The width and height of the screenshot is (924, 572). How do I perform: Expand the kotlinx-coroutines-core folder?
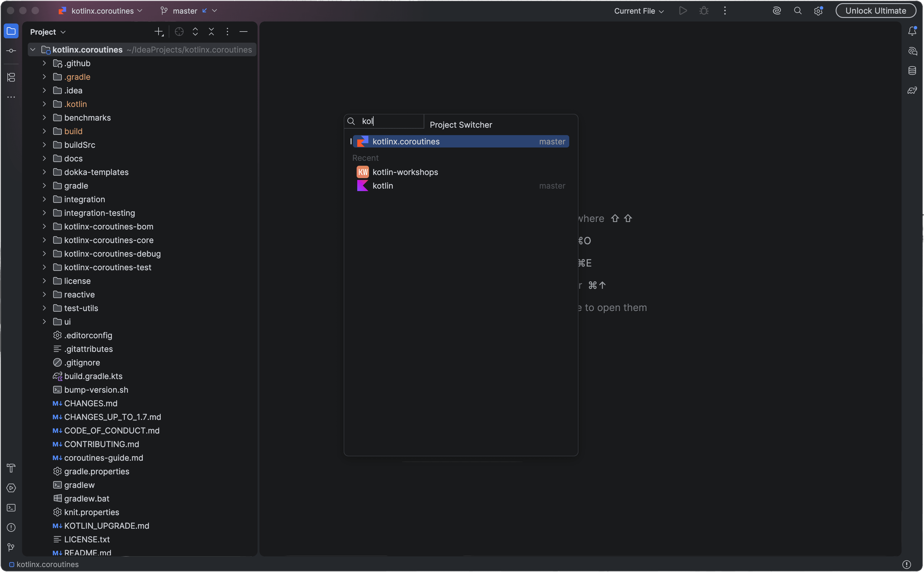click(44, 240)
